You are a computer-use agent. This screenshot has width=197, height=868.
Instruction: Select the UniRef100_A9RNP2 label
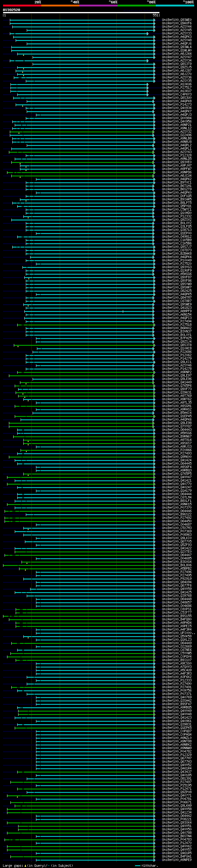click(177, 372)
